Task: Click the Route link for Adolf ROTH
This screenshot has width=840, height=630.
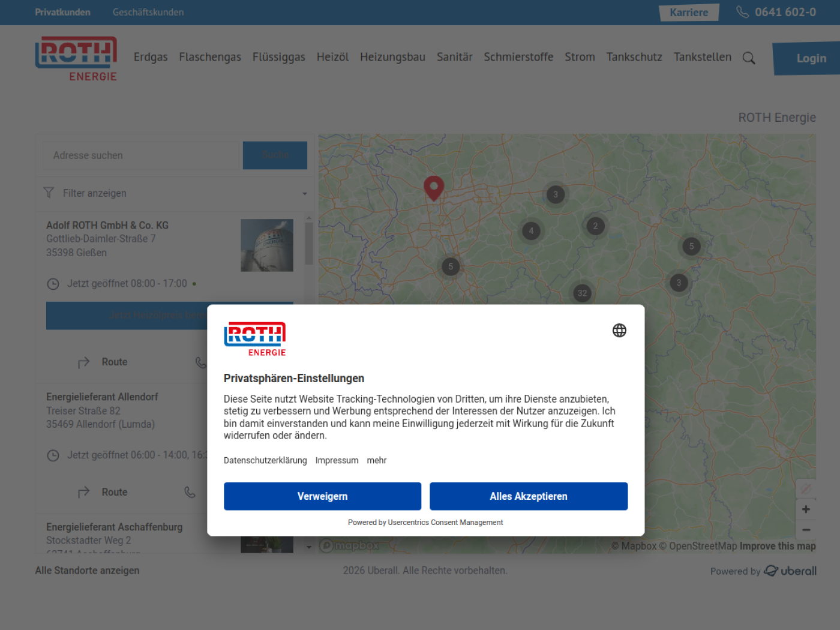Action: 114,362
